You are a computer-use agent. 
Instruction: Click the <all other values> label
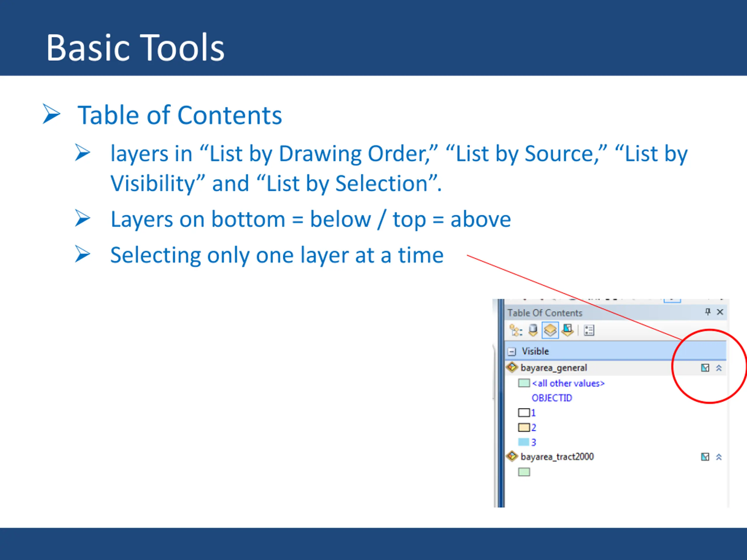568,383
